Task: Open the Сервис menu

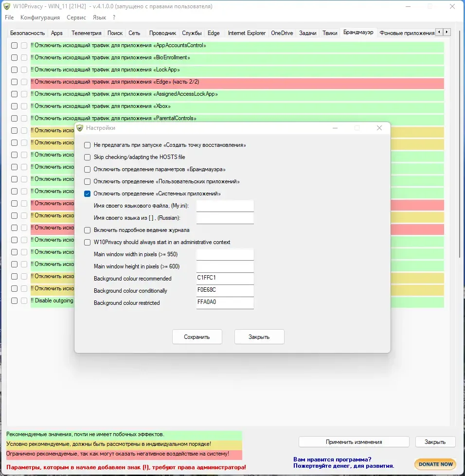Action: (76, 18)
